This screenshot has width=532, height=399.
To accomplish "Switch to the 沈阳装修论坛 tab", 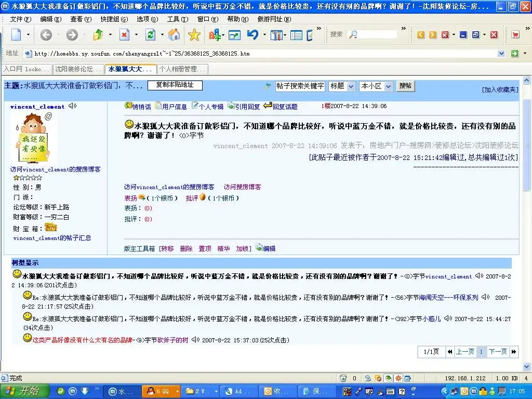I will click(78, 69).
